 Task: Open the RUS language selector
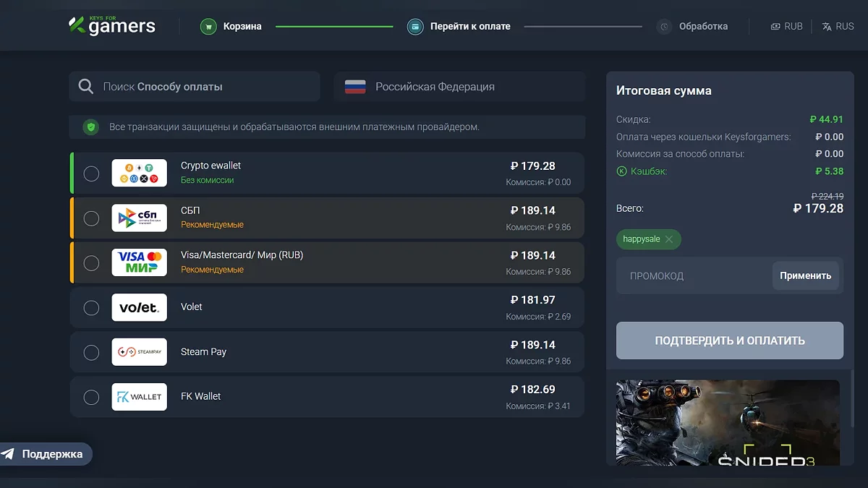(x=838, y=27)
